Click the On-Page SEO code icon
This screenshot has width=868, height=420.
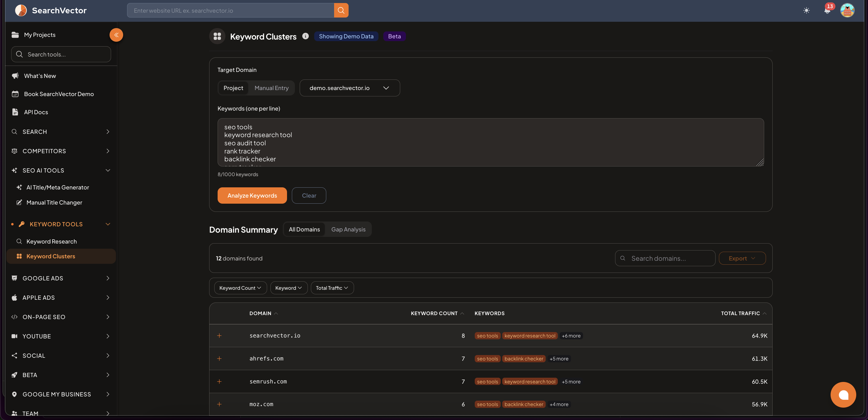14,317
